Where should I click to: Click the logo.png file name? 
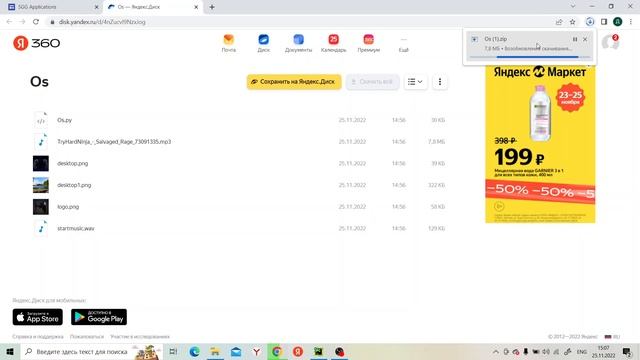point(68,207)
